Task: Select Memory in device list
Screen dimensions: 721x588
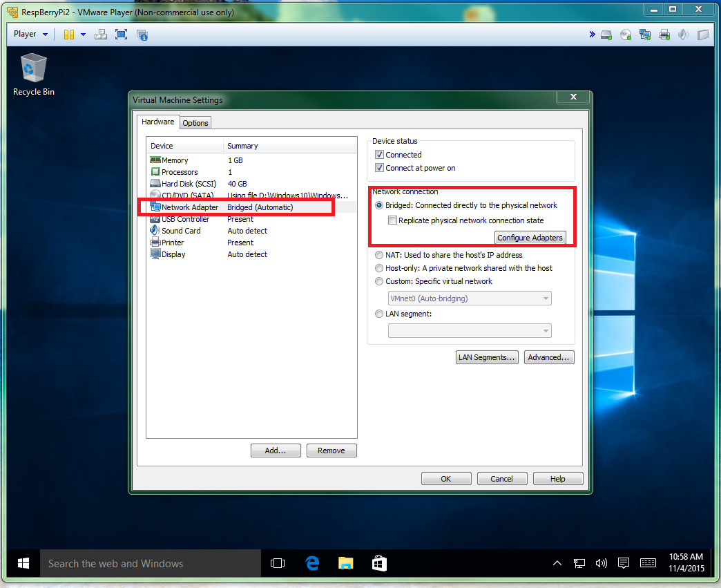Action: 251,160
